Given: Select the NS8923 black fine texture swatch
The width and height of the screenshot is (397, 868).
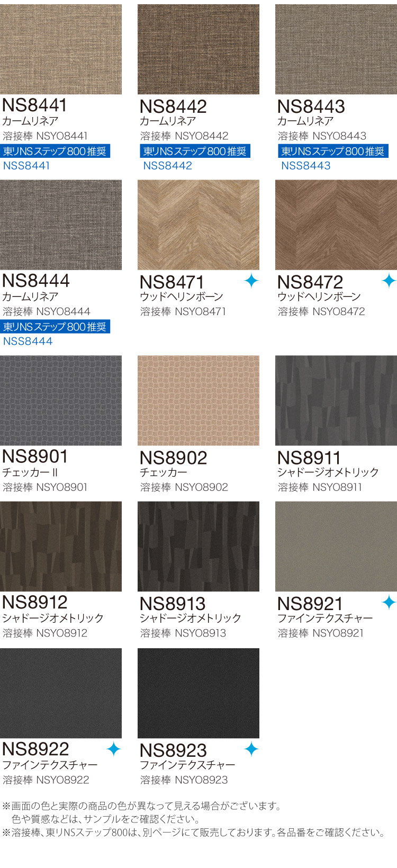Looking at the screenshot, I should click(198, 693).
